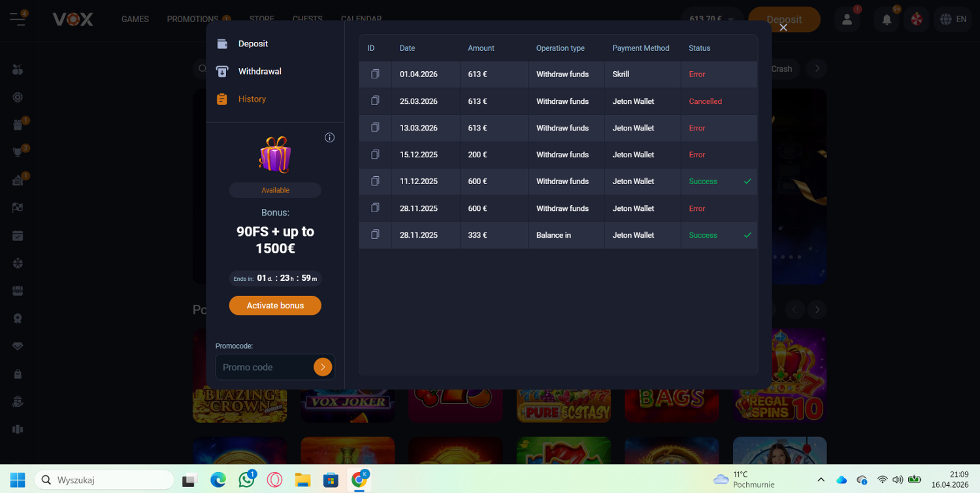Expand the EN language selector

coord(953,20)
